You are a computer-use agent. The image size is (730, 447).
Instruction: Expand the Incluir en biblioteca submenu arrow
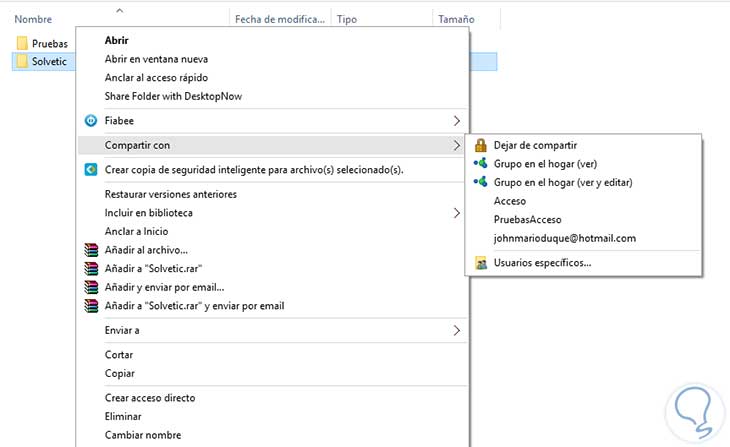[x=457, y=213]
